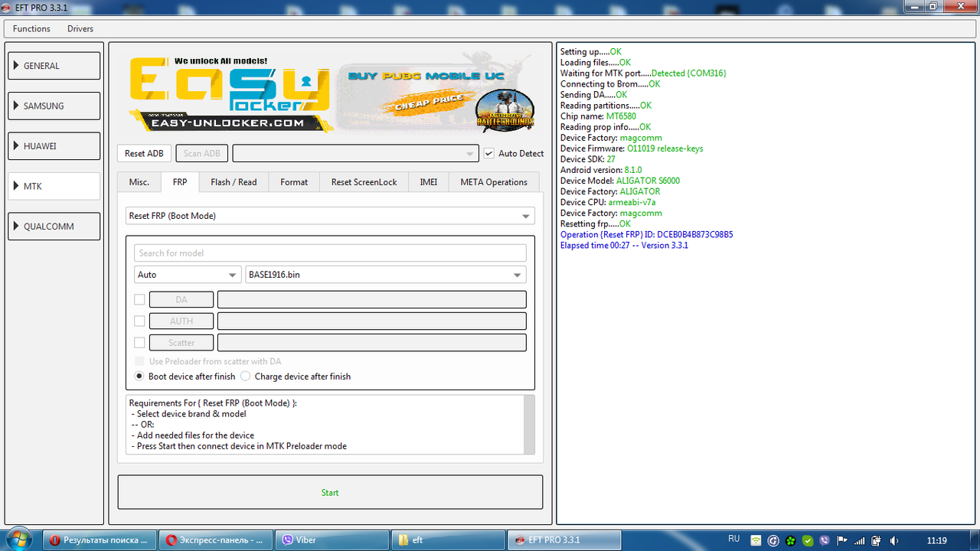Click the network signal bars tray icon
The height and width of the screenshot is (551, 980).
pyautogui.click(x=859, y=540)
